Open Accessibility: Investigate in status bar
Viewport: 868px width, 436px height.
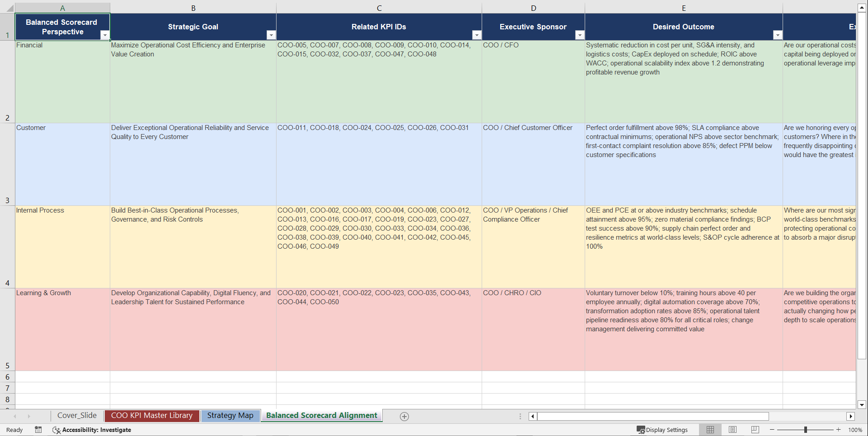[x=92, y=430]
